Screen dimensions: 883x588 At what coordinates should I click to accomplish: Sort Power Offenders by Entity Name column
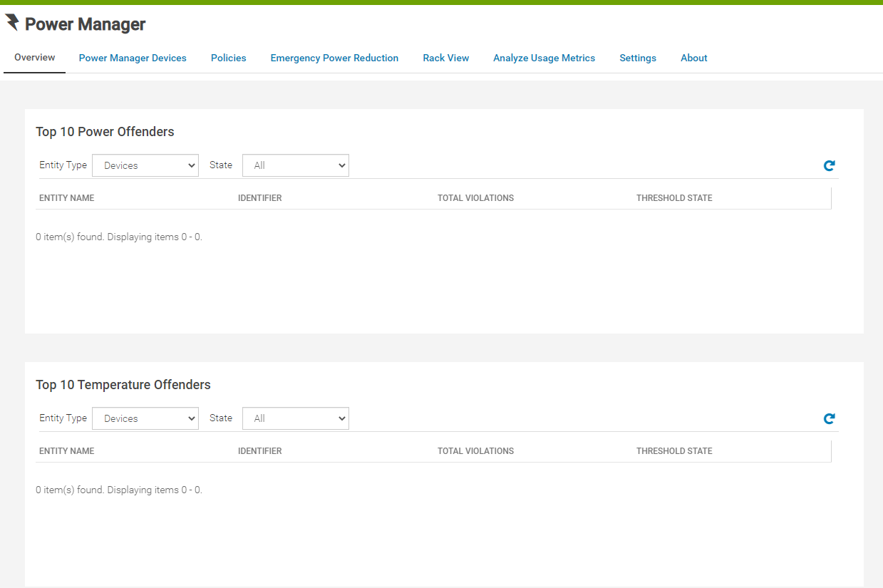(67, 198)
